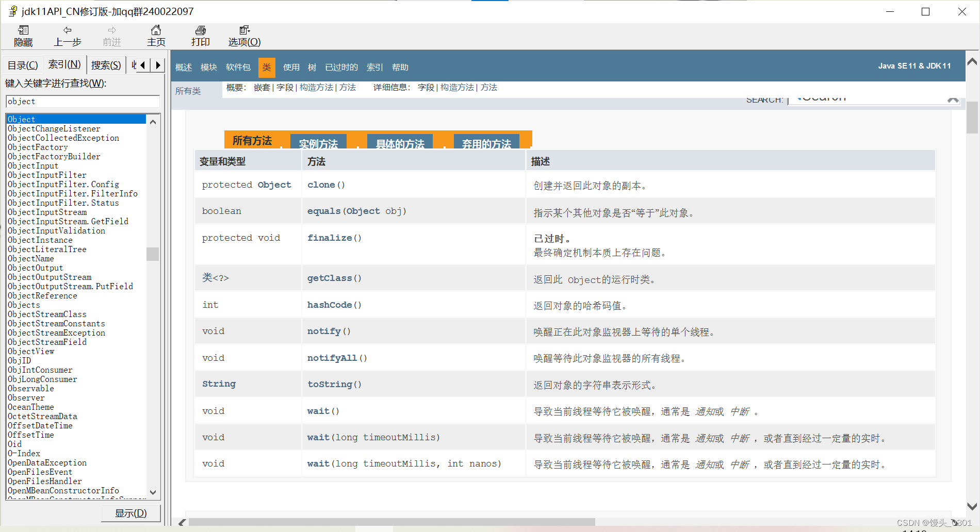Click the index list scroll-up arrow
This screenshot has width=980, height=532.
tap(153, 121)
